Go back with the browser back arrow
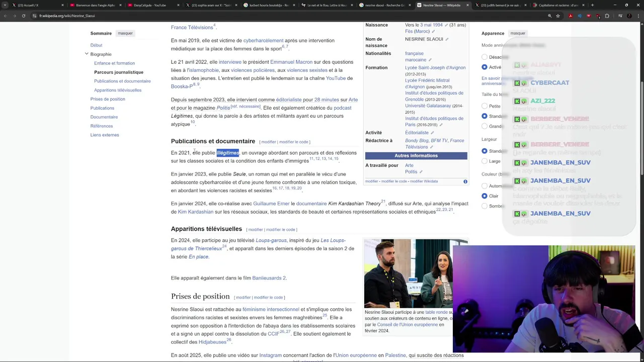This screenshot has height=362, width=644. pos(6,16)
